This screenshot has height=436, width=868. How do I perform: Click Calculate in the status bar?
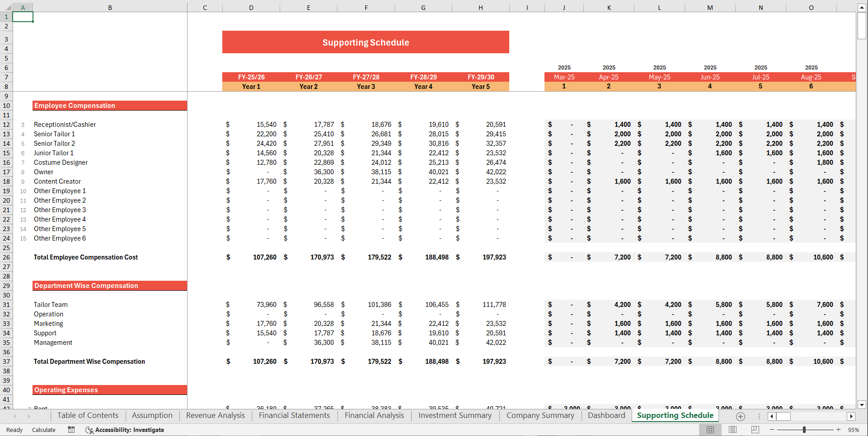point(44,430)
